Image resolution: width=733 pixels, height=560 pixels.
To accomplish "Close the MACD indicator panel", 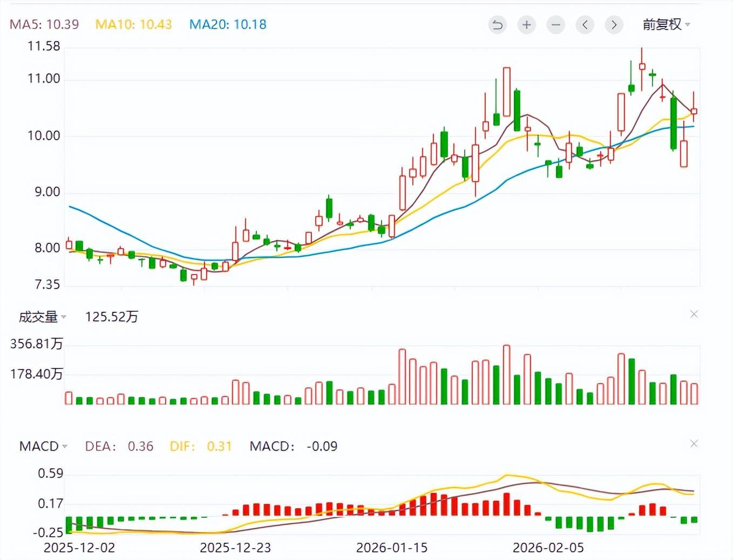I will tap(694, 443).
